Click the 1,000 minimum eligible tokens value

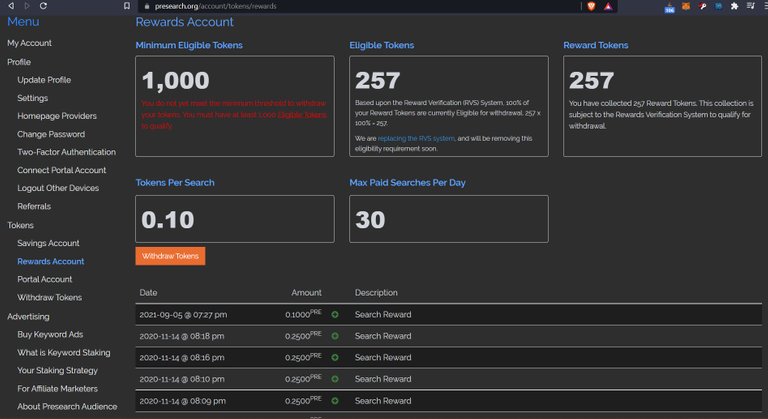175,81
